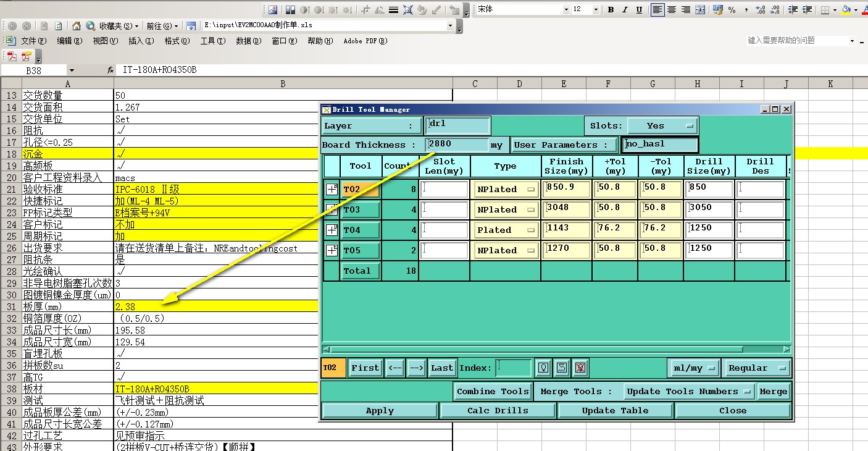Click the Fill Color paint bucket icon
Screen dimensions: 868x451
tap(846, 9)
